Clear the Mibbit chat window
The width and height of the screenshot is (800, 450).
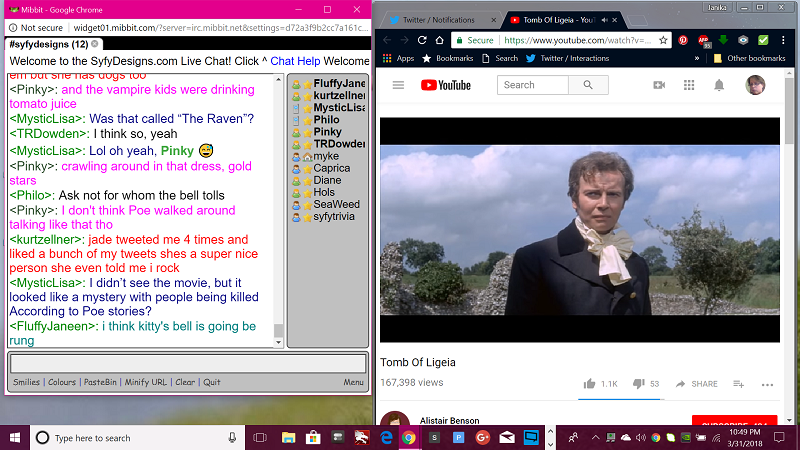tap(185, 382)
